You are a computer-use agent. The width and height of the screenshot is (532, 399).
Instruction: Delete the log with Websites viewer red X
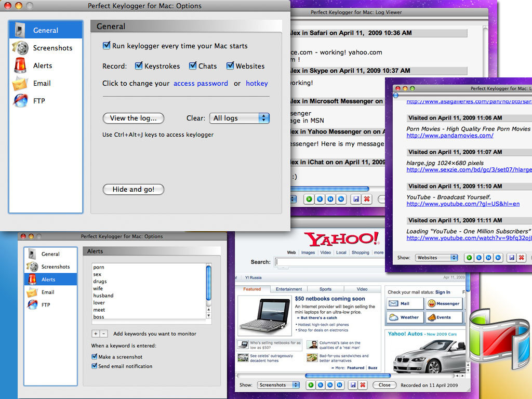point(522,258)
